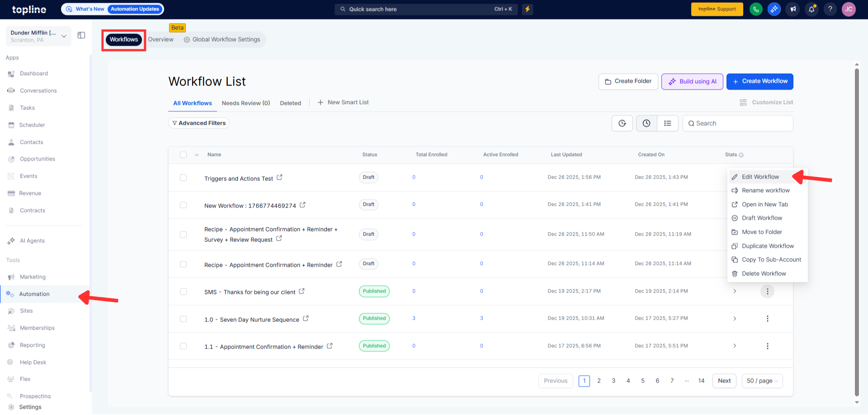868x415 pixels.
Task: Select checkbox for SMS Thanks for being our client
Action: point(183,292)
